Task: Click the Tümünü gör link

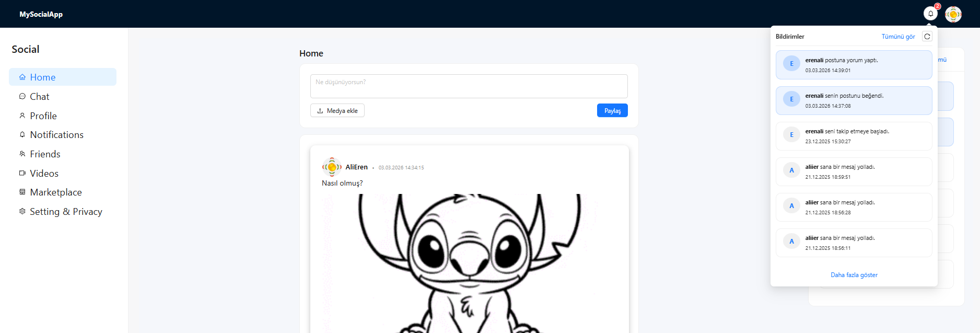Action: point(898,37)
